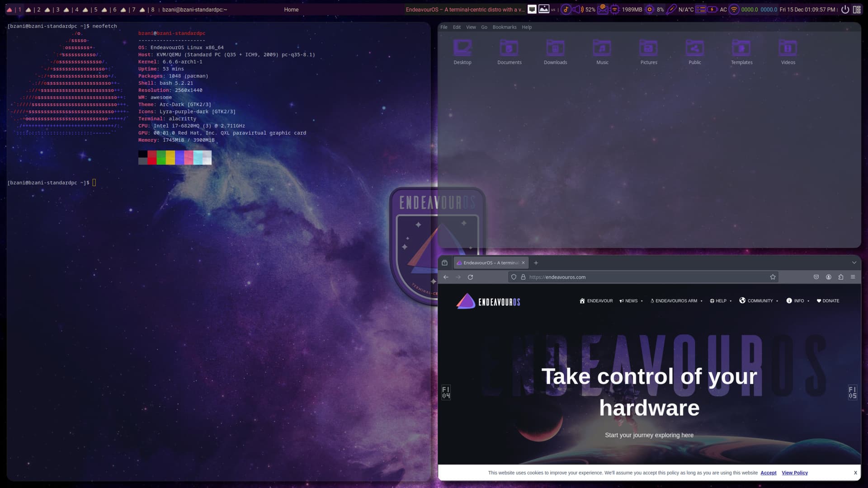This screenshot has height=488, width=868.
Task: Expand the COMMUNITY dropdown on the website
Action: click(x=759, y=301)
